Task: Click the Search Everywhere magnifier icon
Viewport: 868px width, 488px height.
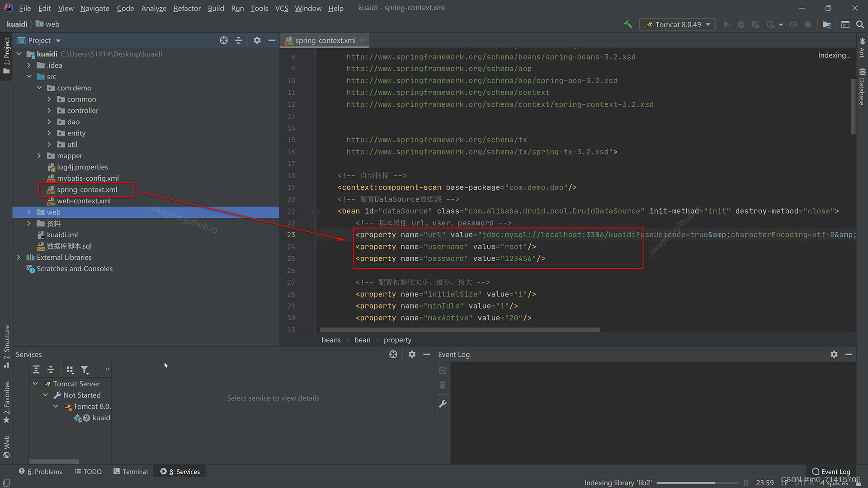Action: (x=860, y=24)
